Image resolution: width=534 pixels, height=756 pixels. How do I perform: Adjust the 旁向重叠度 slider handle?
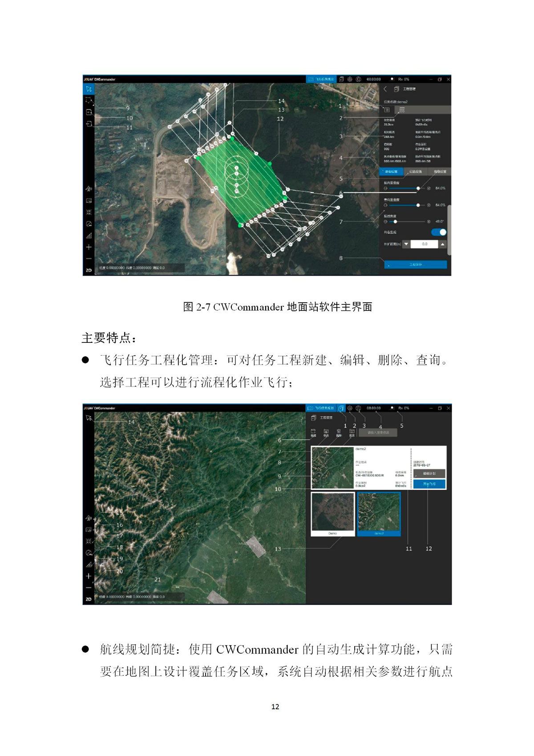pyautogui.click(x=418, y=205)
